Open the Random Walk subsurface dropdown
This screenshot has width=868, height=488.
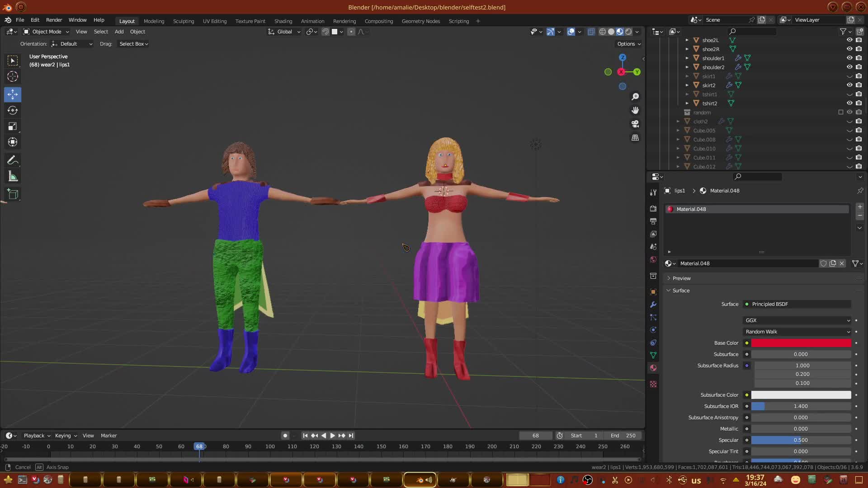click(797, 332)
